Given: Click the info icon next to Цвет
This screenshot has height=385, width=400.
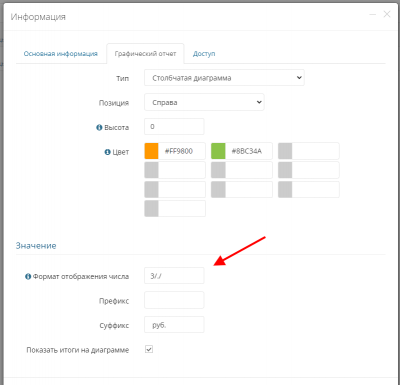Looking at the screenshot, I should (x=107, y=152).
